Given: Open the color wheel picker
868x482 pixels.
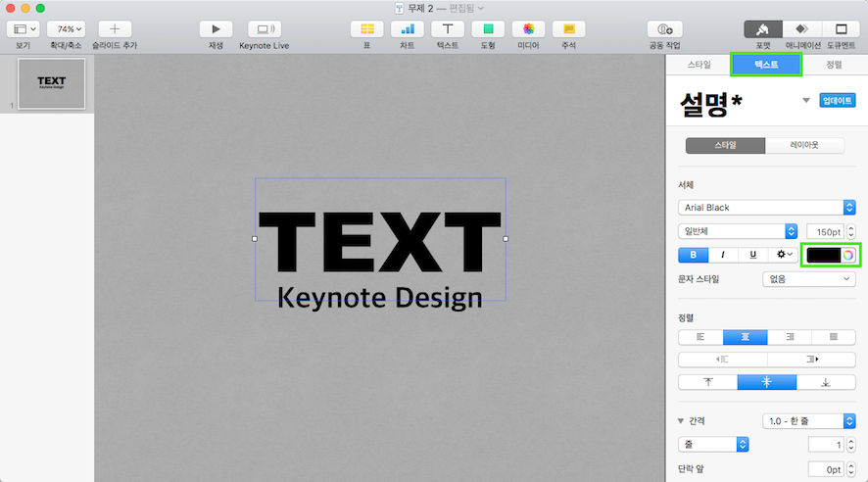Looking at the screenshot, I should [848, 255].
